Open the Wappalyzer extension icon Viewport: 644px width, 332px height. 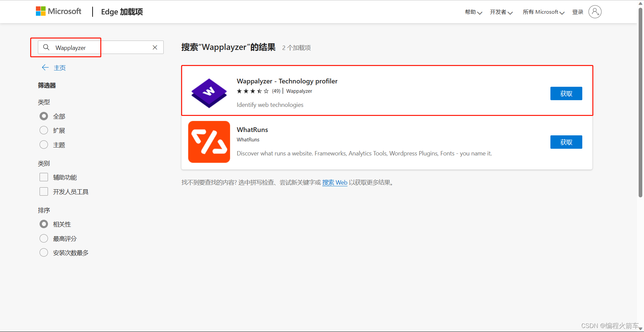click(x=209, y=93)
